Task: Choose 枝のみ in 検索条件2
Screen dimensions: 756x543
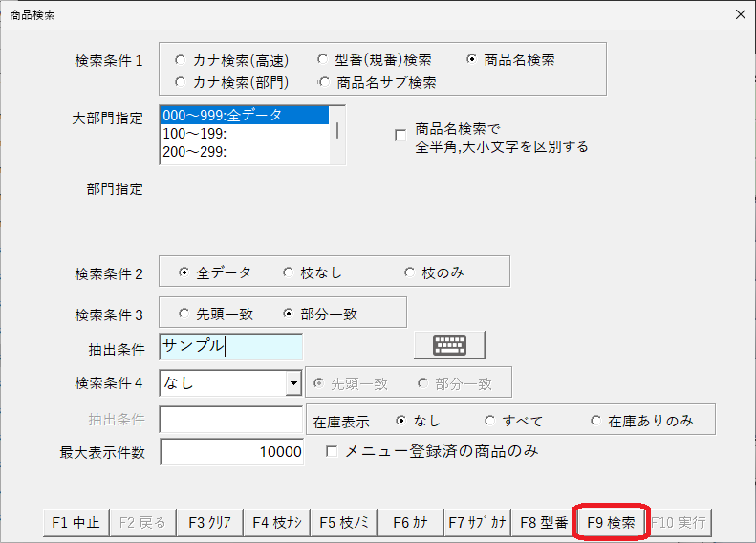Action: 410,272
